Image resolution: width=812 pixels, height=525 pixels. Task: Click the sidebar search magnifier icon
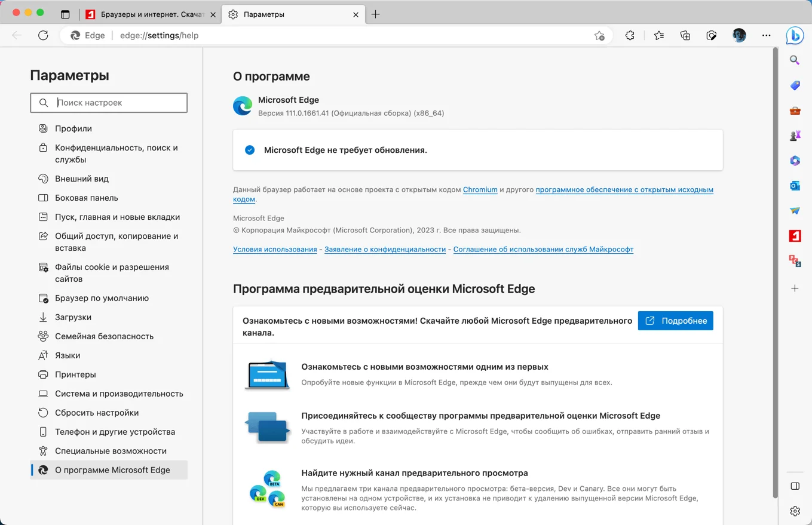(x=795, y=60)
